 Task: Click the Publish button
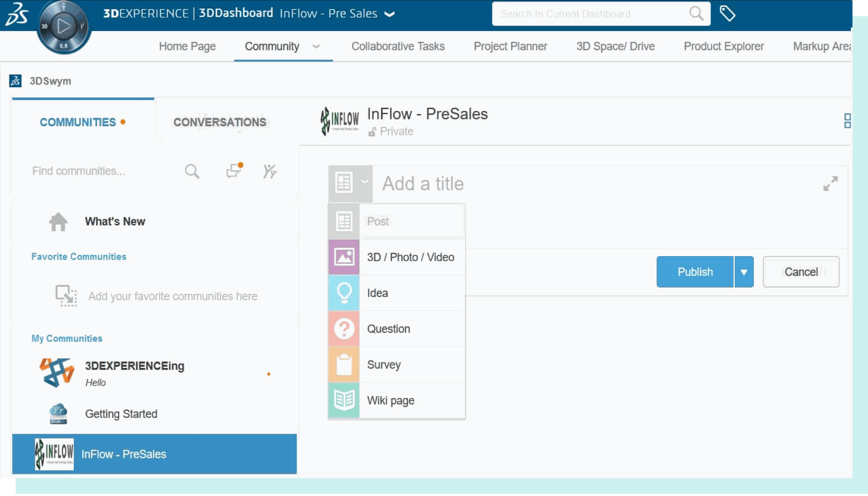click(695, 271)
